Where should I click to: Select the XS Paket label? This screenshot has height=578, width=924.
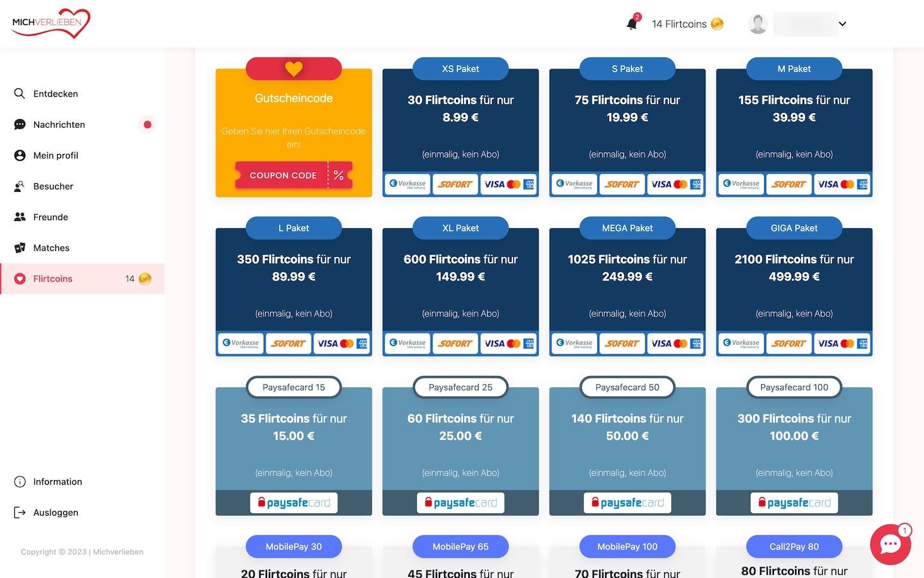(461, 69)
